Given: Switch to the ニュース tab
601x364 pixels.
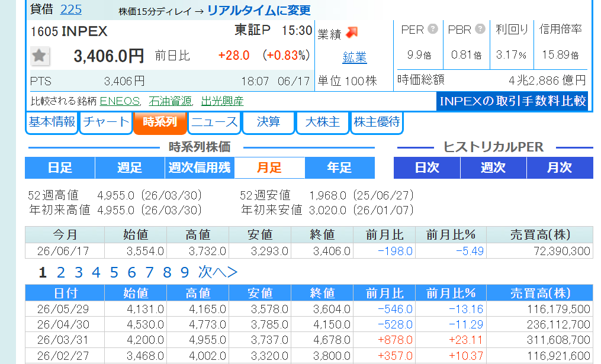Looking at the screenshot, I should 214,123.
